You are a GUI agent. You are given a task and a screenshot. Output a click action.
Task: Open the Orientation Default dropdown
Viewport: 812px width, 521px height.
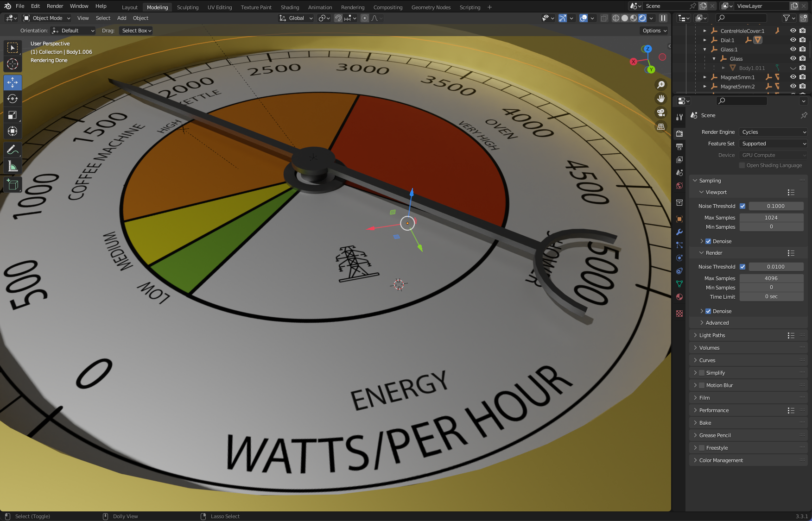73,31
